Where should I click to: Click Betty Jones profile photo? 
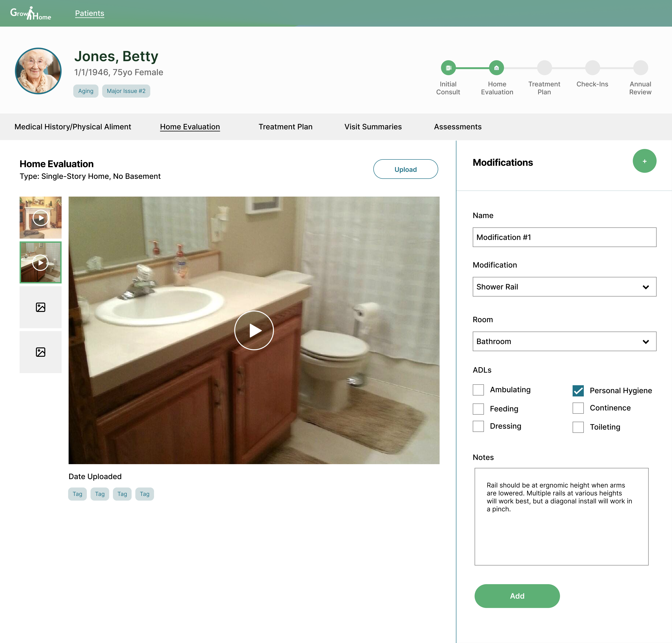(x=38, y=71)
